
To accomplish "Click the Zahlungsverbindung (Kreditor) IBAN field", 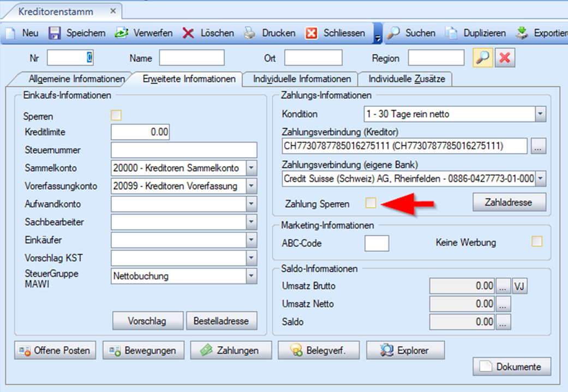I will 405,146.
